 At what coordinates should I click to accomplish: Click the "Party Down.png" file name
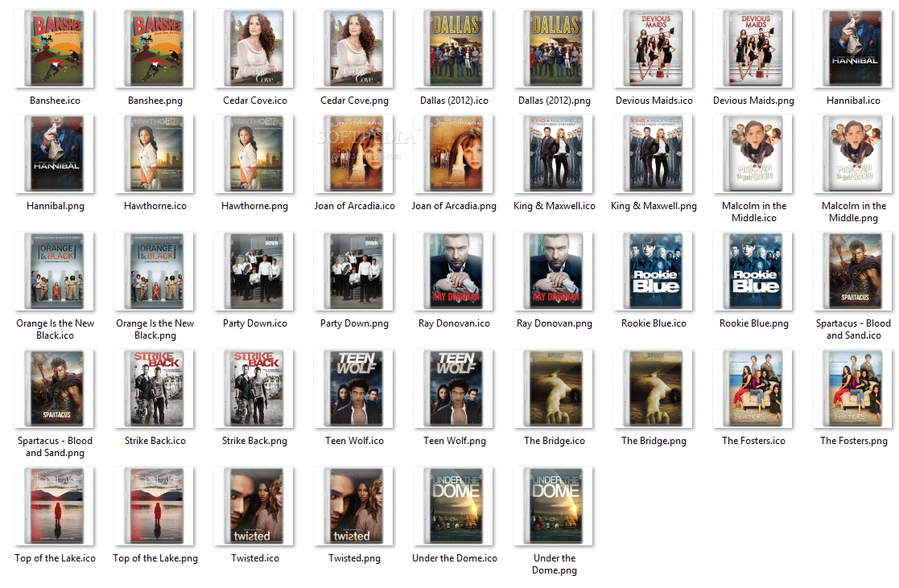(354, 323)
